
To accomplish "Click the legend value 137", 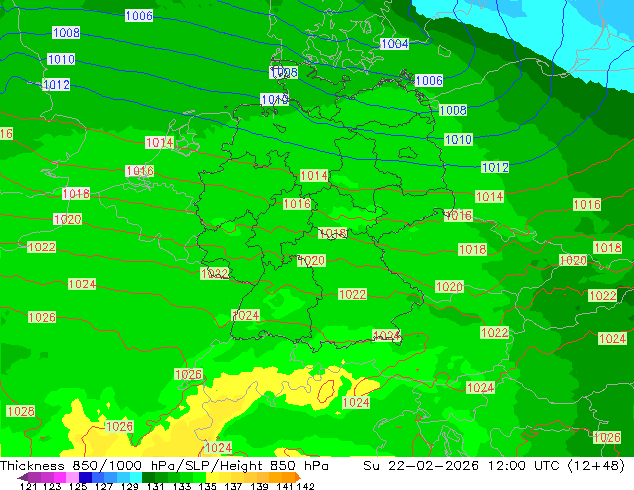I will [233, 486].
